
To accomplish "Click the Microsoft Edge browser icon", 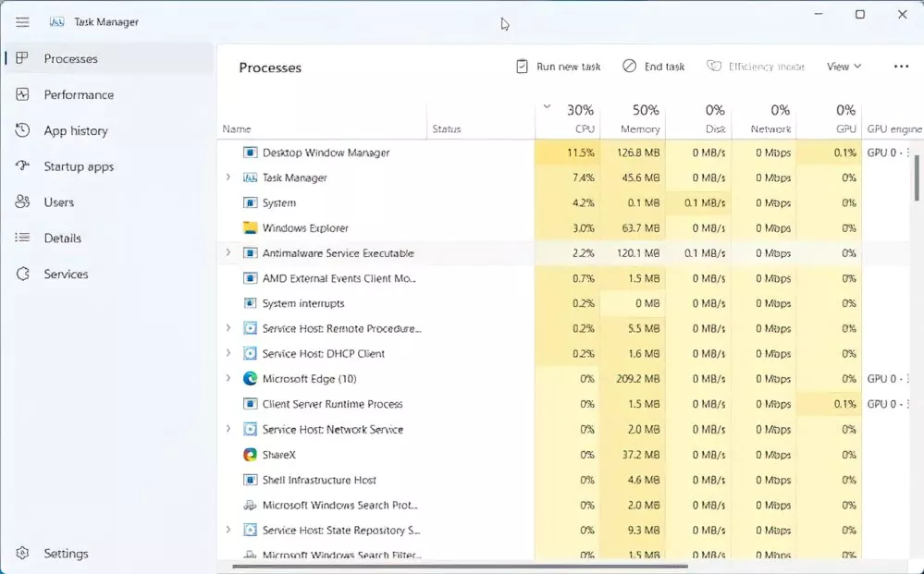I will pos(250,379).
